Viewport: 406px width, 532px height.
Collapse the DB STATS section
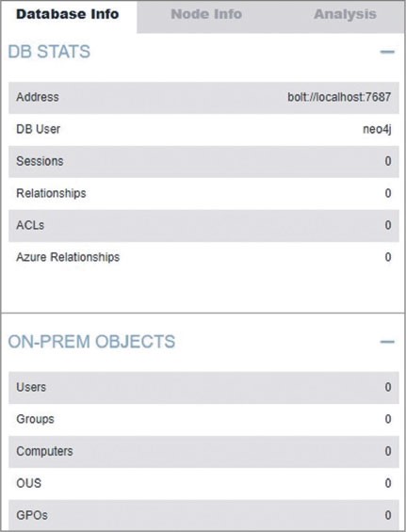point(387,52)
